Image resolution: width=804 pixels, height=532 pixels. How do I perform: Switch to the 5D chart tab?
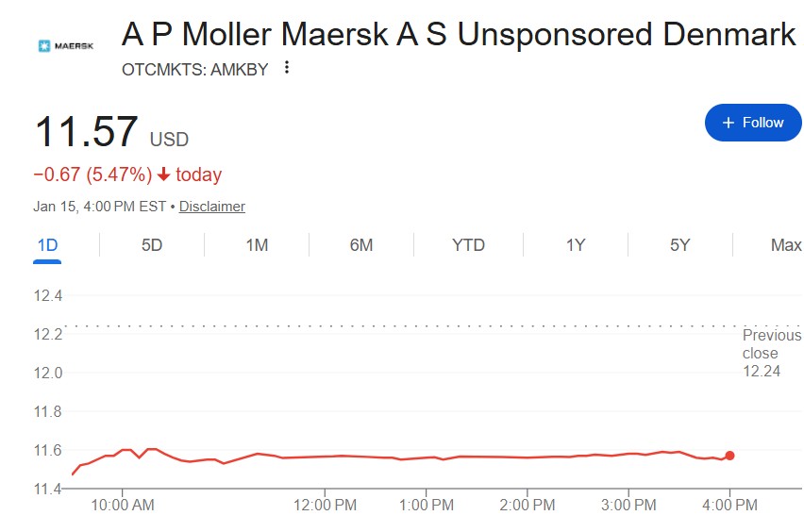pyautogui.click(x=152, y=245)
